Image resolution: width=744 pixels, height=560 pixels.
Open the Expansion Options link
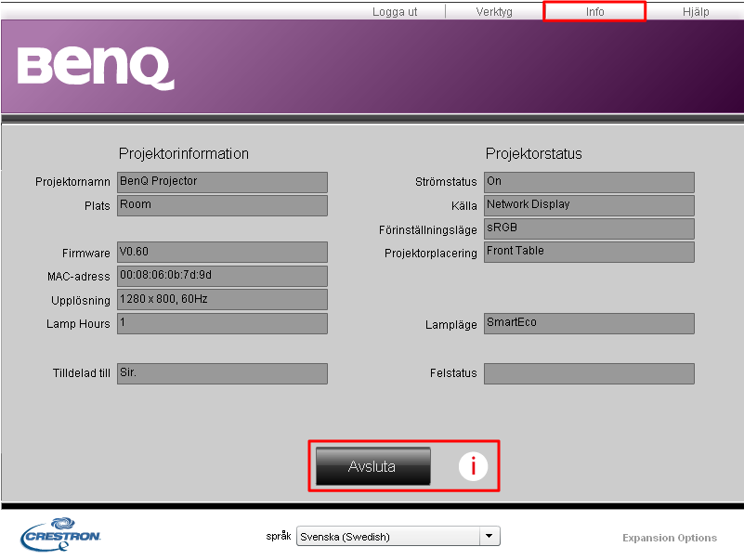point(670,538)
